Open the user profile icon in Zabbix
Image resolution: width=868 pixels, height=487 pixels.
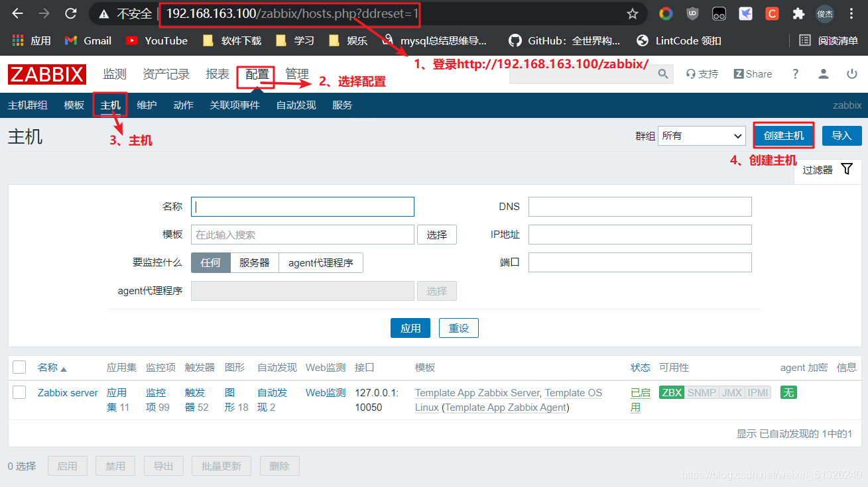(824, 74)
